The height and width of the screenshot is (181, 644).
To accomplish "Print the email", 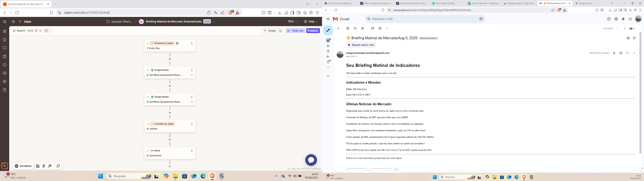I will coord(628,38).
